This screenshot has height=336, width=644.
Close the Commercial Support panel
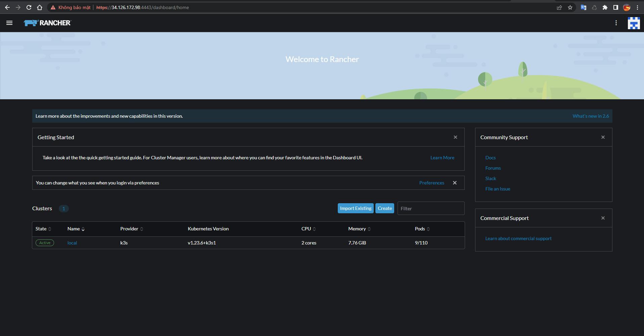click(x=603, y=218)
